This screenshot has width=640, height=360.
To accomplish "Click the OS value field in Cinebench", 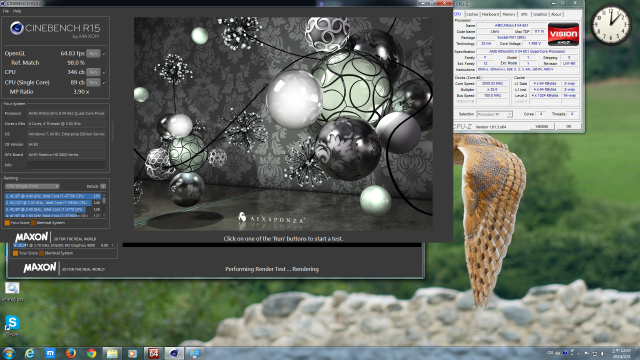I will pyautogui.click(x=67, y=134).
